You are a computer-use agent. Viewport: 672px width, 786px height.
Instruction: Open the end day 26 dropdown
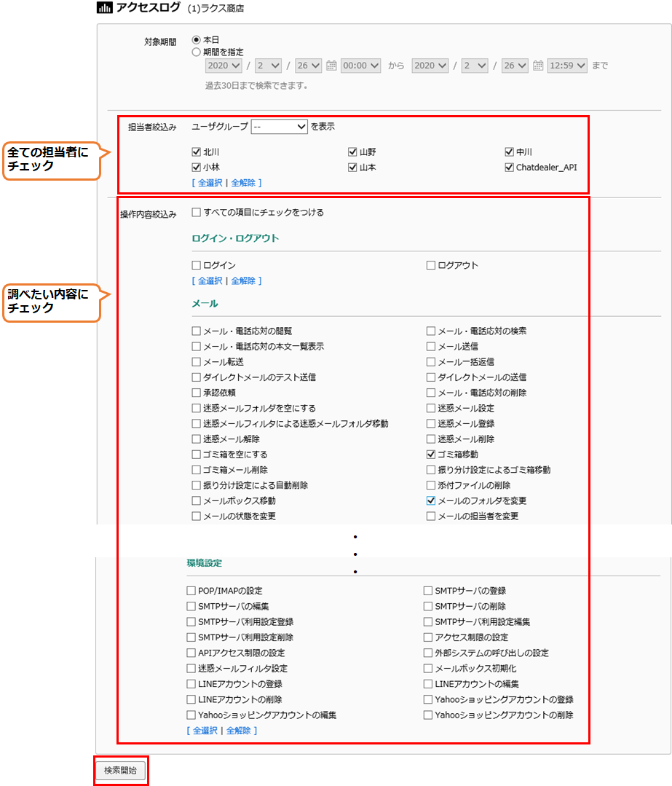pos(515,66)
